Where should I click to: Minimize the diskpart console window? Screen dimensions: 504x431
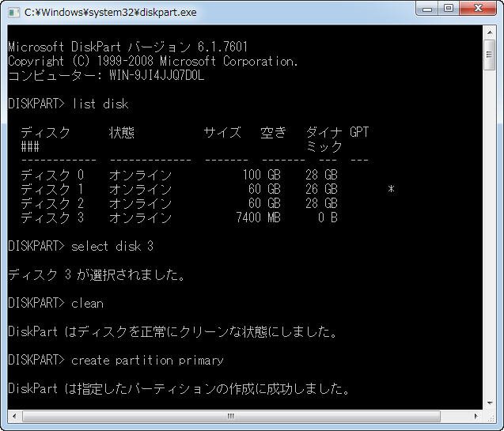click(x=427, y=9)
